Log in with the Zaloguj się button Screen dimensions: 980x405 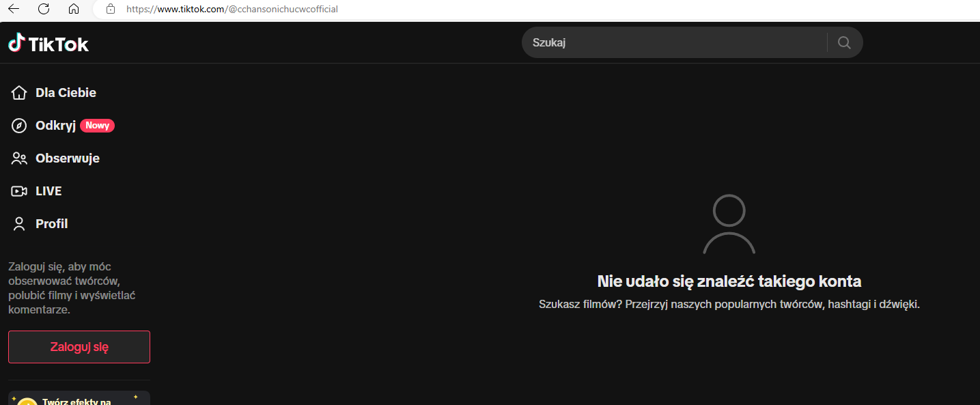(79, 347)
